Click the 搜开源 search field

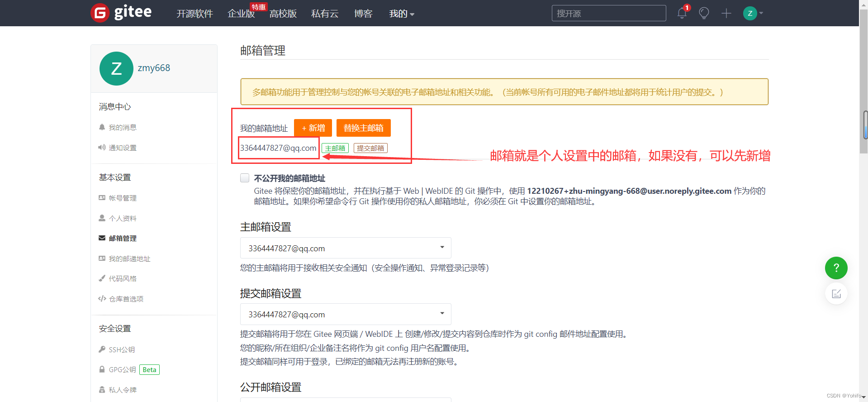click(609, 13)
